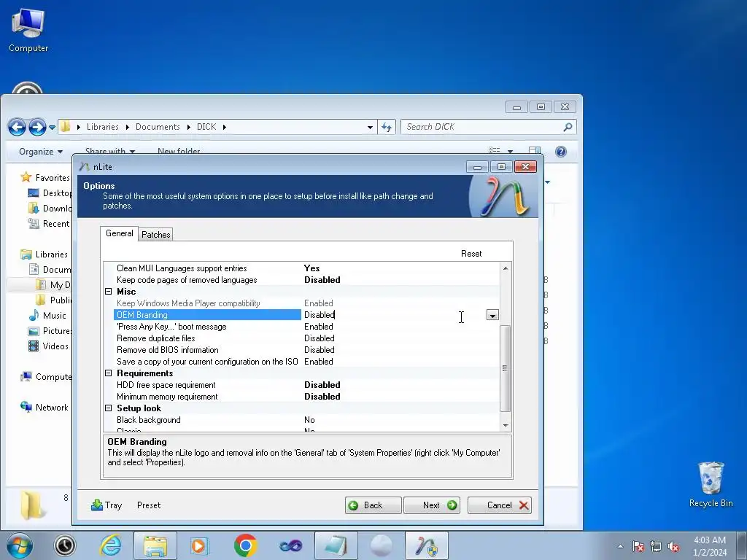The image size is (747, 560).
Task: Launch Google Chrome from the taskbar
Action: [245, 545]
